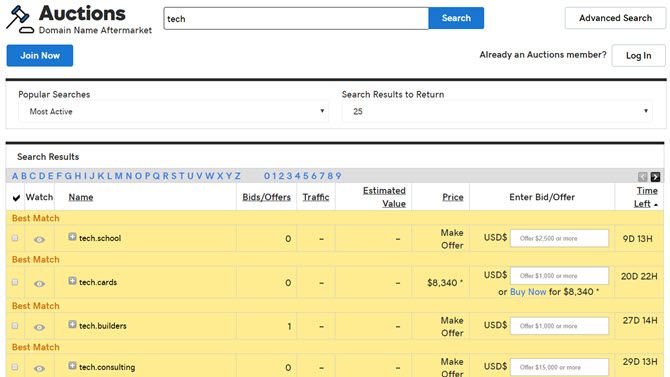Toggle watch eye for tech.school
670x377 pixels.
click(39, 239)
